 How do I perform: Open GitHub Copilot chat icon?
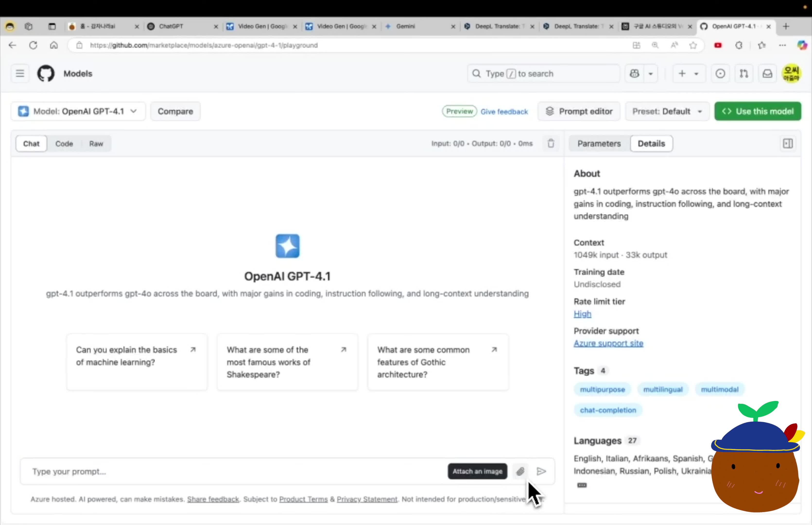634,74
